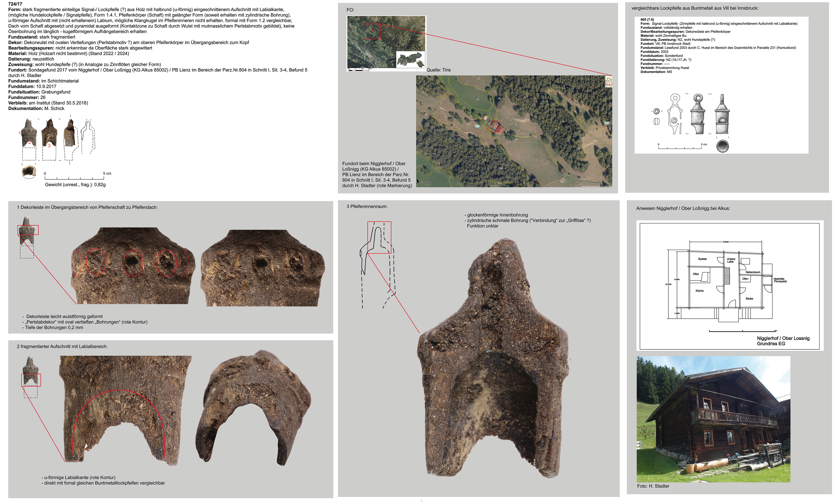Image resolution: width=839 pixels, height=504 pixels.
Task: Click the red number 1 beside whistle photo
Action: coord(20,133)
